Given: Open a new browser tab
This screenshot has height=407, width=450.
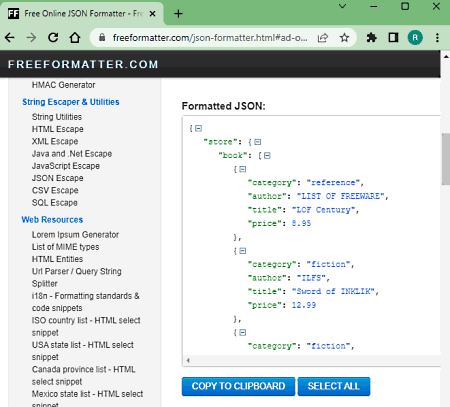Looking at the screenshot, I should coord(178,14).
